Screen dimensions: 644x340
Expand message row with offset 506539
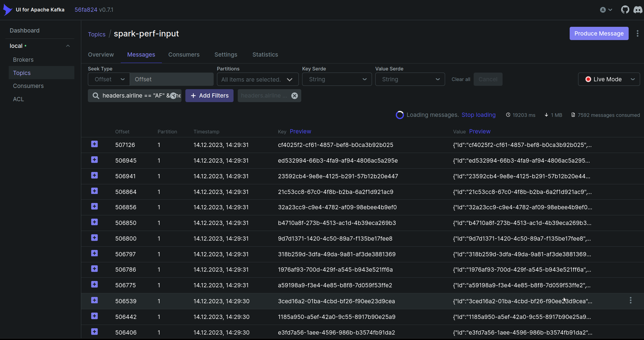point(94,301)
